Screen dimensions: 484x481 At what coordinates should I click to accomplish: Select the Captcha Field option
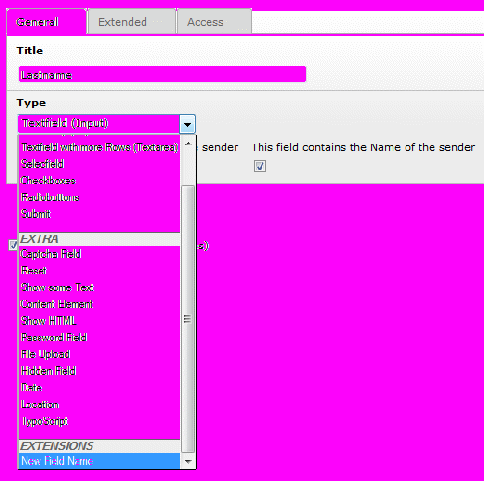point(99,254)
